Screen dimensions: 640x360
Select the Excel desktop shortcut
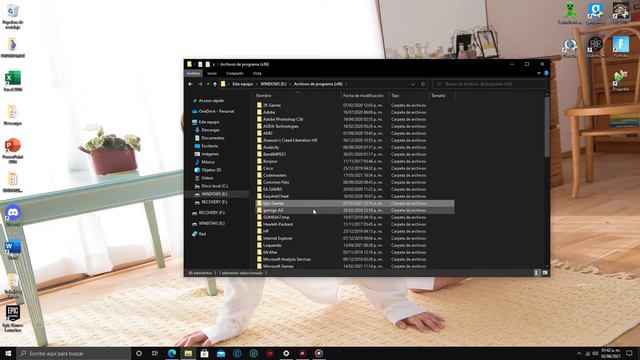(x=13, y=80)
